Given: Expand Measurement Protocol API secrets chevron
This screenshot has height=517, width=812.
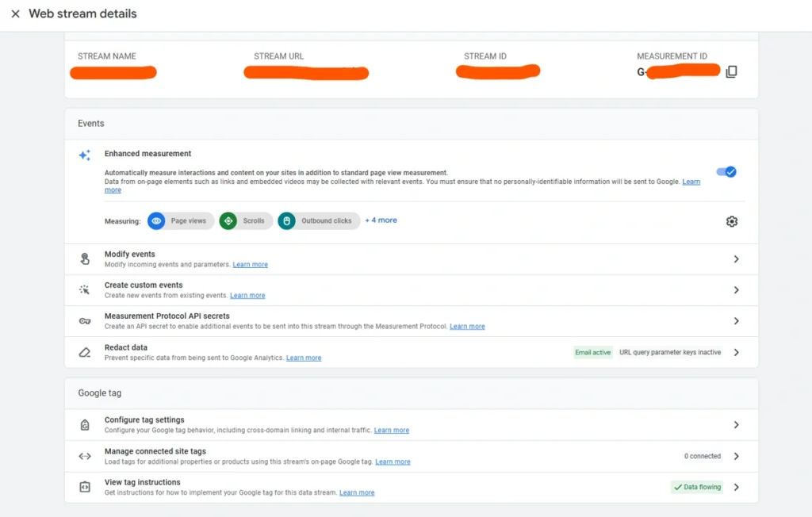Looking at the screenshot, I should coord(736,321).
